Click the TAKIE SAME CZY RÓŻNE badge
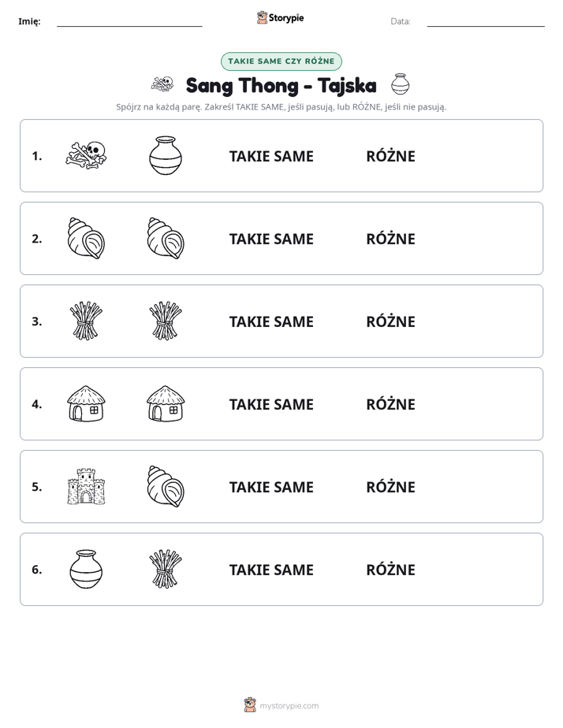The width and height of the screenshot is (563, 728). (281, 61)
